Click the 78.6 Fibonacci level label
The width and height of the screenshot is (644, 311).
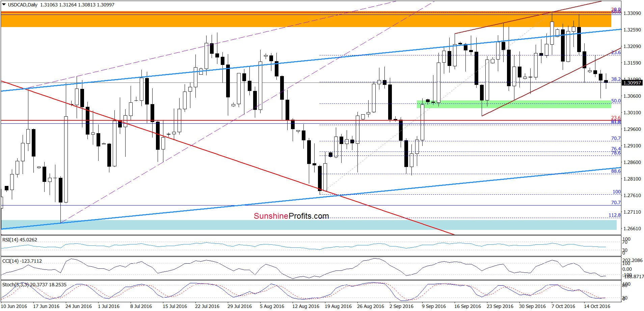click(x=616, y=153)
